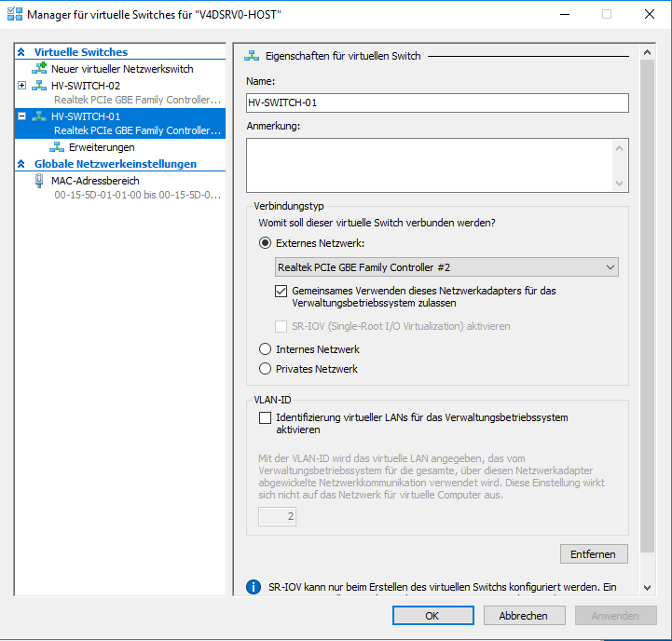Click the greyed-out Anwenden button
Viewport: 672px width, 641px height.
615,616
